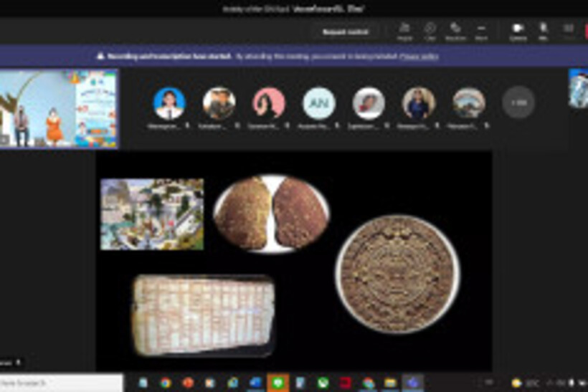Click the circular sun stone calendar image
Viewport: 588px width, 392px height.
[398, 274]
